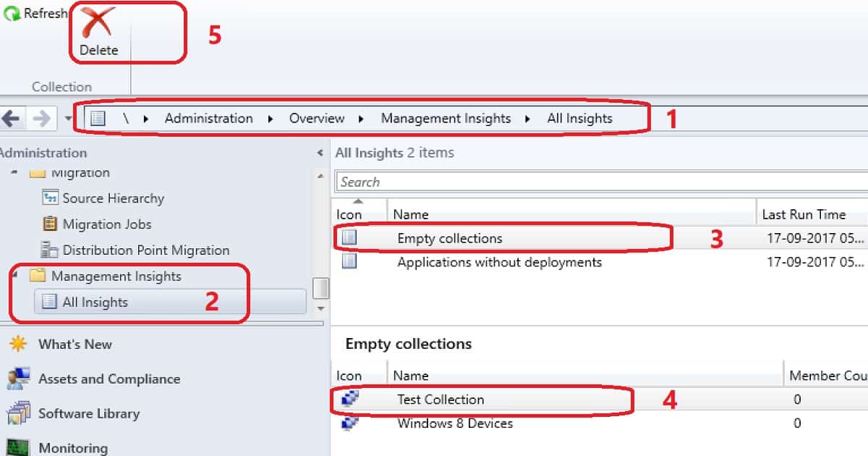
Task: Select the Management Insights folder
Action: [116, 276]
